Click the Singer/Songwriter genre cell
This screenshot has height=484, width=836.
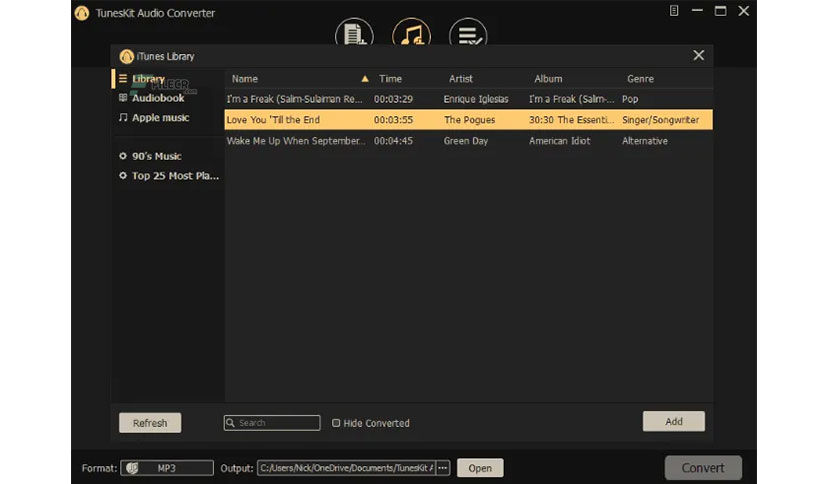pyautogui.click(x=660, y=120)
